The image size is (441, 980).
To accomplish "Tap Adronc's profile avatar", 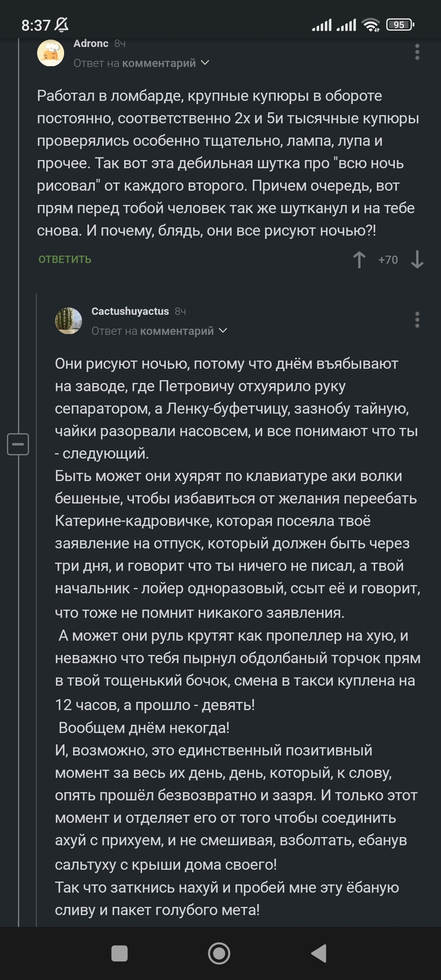I will tap(51, 53).
